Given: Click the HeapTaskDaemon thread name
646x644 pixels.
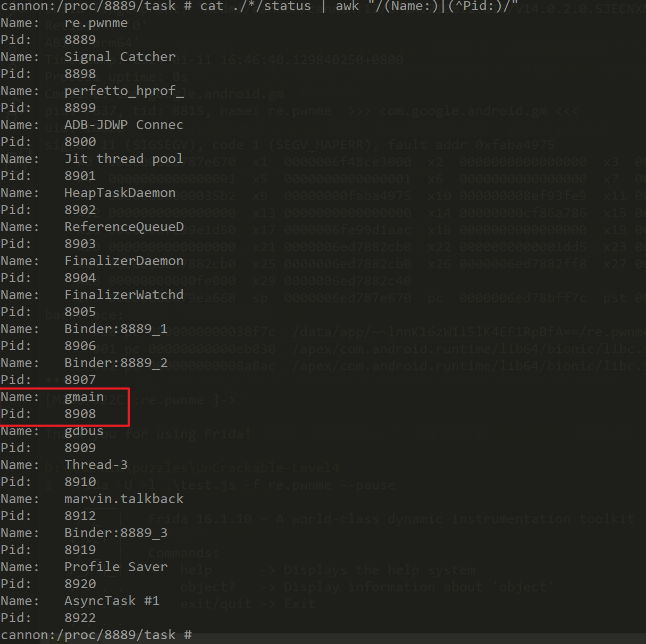Looking at the screenshot, I should pyautogui.click(x=120, y=193).
